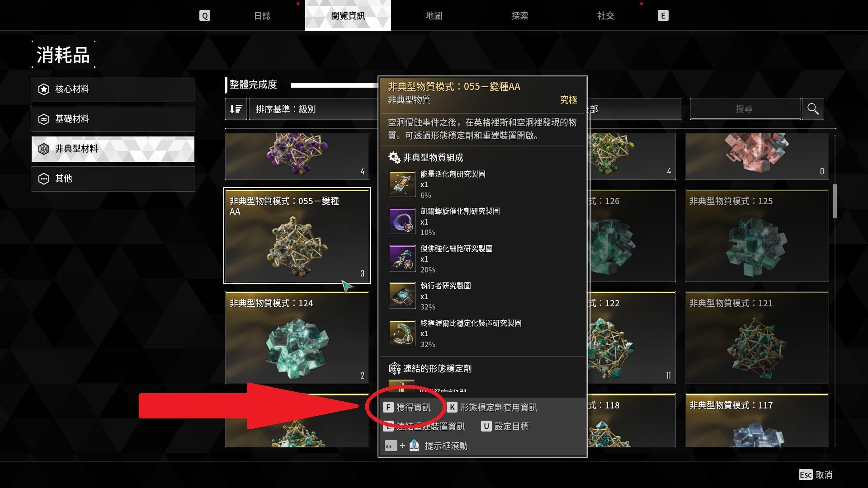This screenshot has width=868, height=488.
Task: Click the 能量活化劑研究製圖 item icon
Action: (402, 184)
